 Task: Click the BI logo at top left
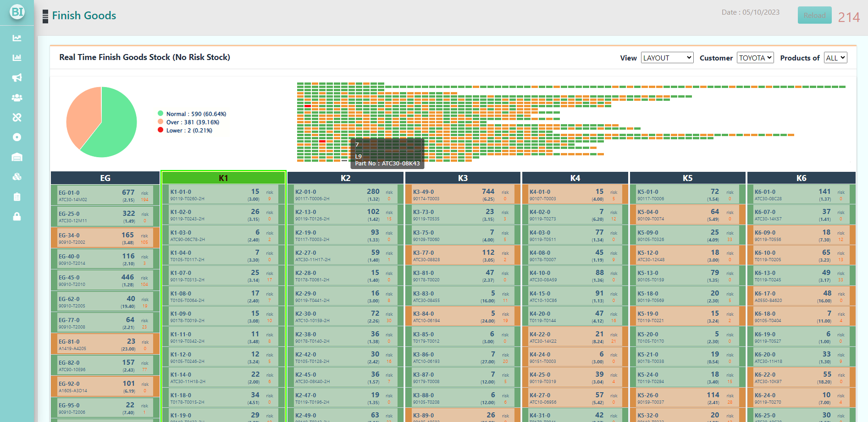tap(17, 12)
